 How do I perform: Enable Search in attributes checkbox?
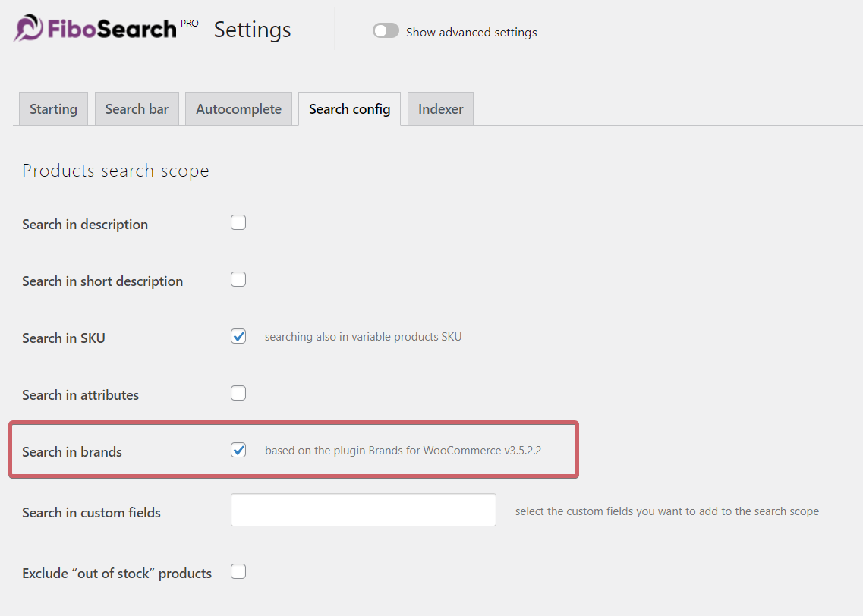(x=238, y=393)
